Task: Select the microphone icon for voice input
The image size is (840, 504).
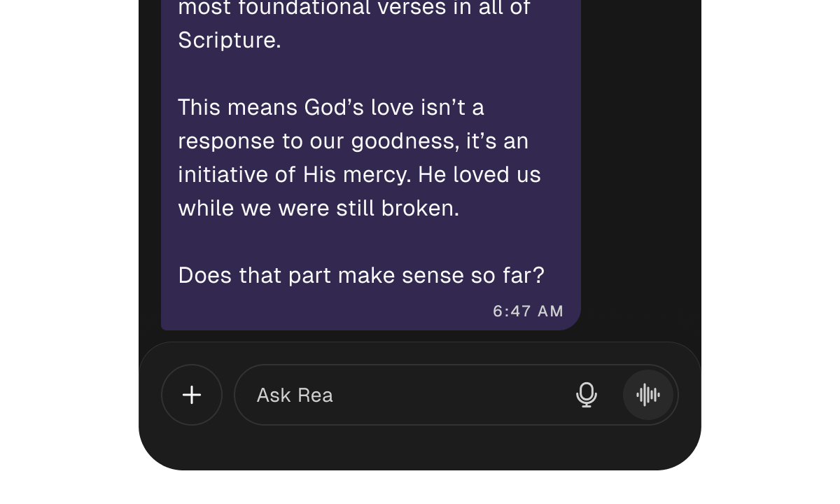Action: click(587, 395)
